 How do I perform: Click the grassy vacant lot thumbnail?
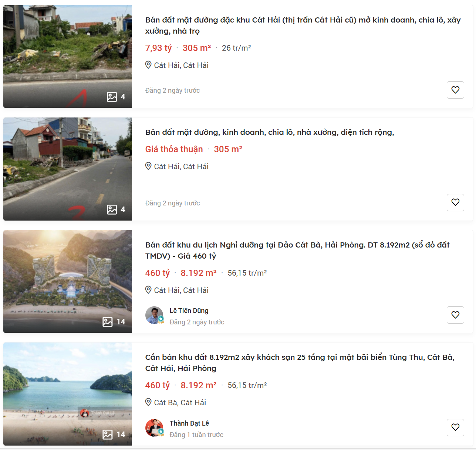[68, 57]
